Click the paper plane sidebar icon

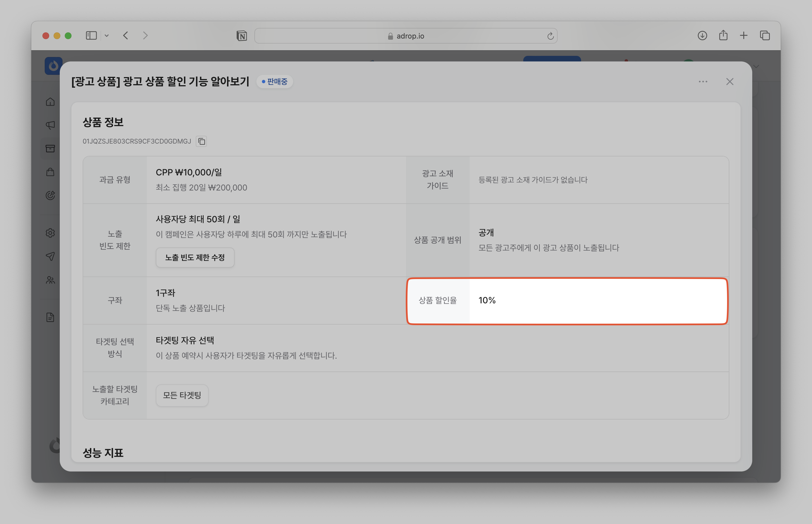click(50, 256)
